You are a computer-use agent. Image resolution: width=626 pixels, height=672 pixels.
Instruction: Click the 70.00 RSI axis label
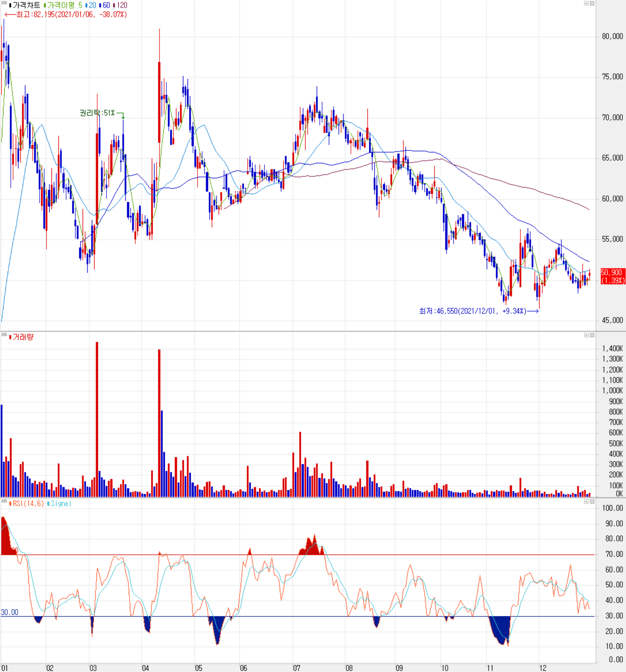[614, 554]
